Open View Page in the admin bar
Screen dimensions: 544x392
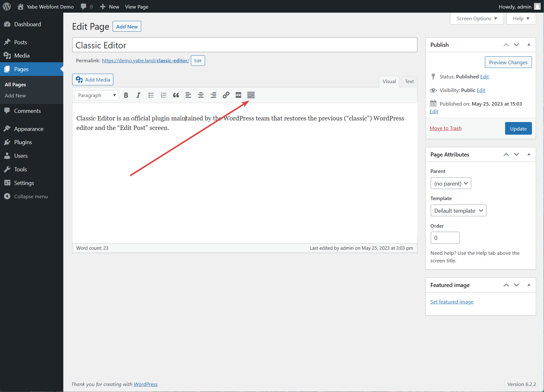pos(137,7)
